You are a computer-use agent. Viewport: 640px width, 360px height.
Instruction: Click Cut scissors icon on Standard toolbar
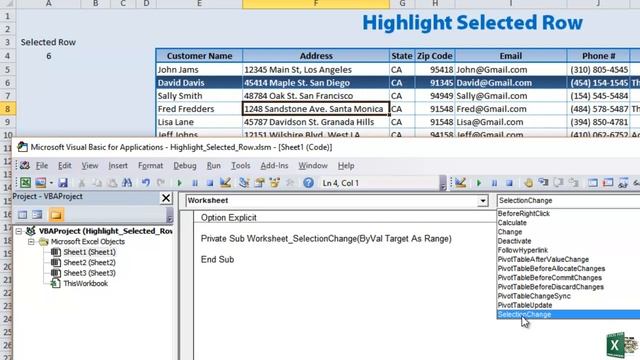tap(82, 183)
